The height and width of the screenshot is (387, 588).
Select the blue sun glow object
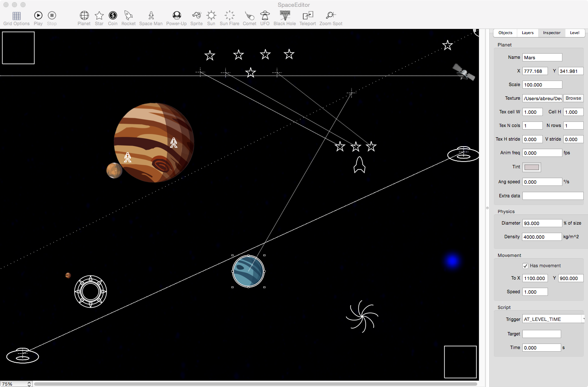[453, 261]
